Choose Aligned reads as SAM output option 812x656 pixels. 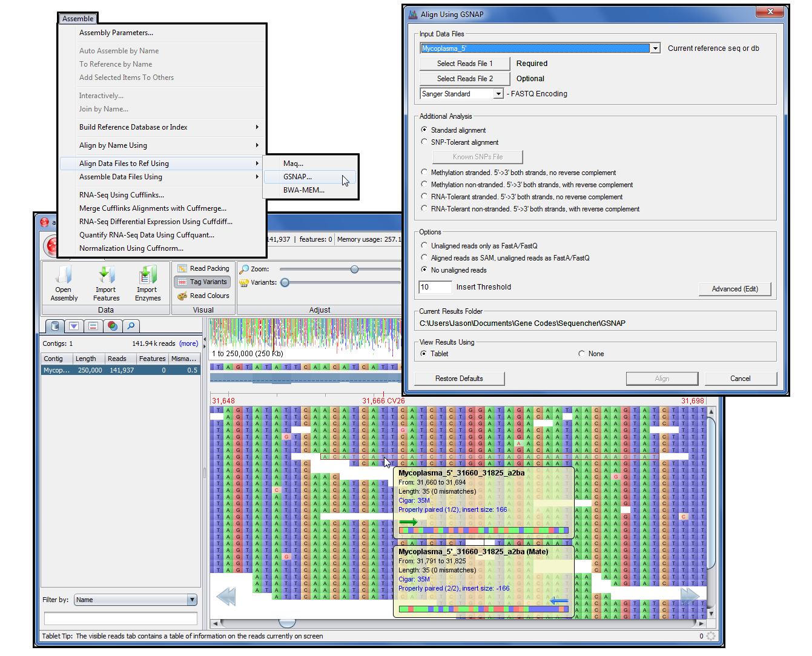pyautogui.click(x=424, y=257)
